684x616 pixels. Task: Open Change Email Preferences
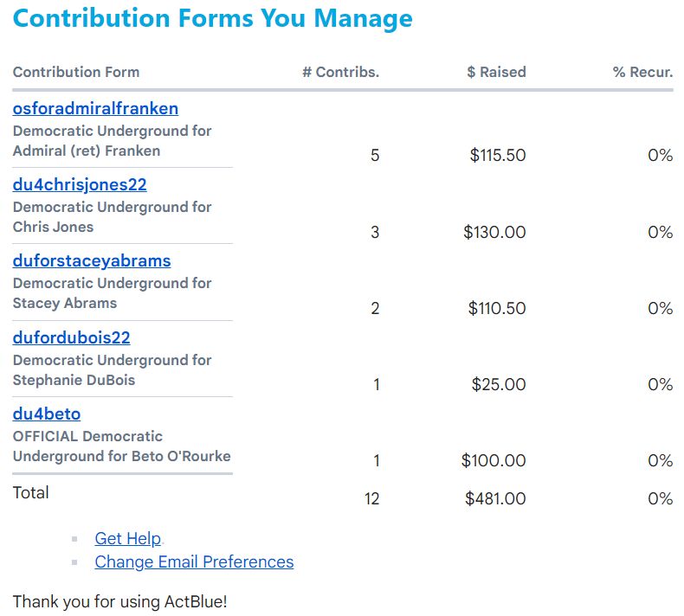tap(194, 561)
